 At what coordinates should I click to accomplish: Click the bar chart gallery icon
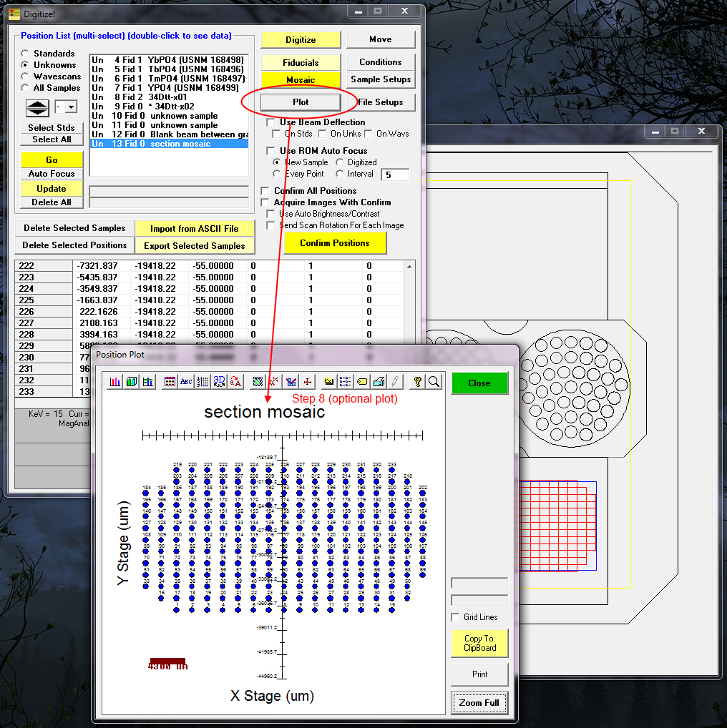coord(114,382)
